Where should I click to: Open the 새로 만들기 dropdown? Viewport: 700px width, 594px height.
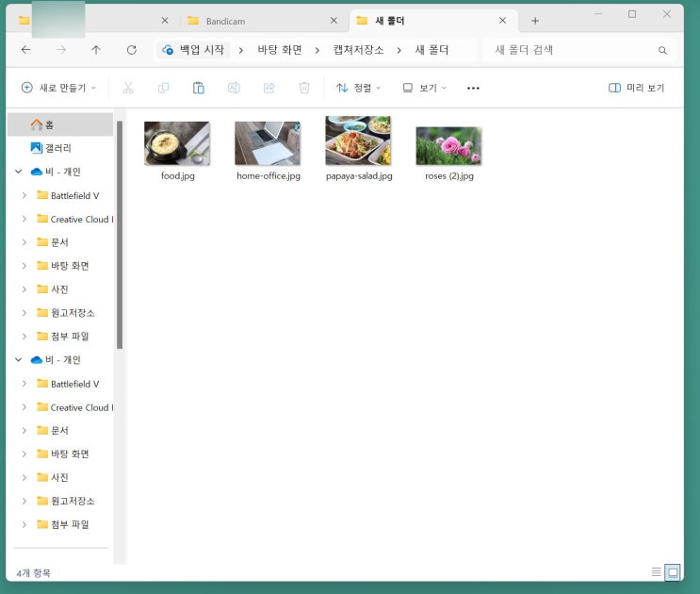point(58,88)
